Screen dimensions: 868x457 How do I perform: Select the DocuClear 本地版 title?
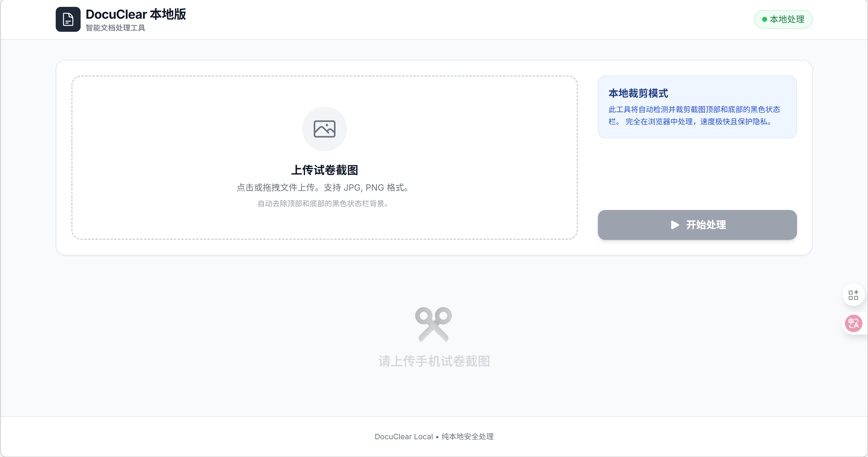[x=136, y=14]
